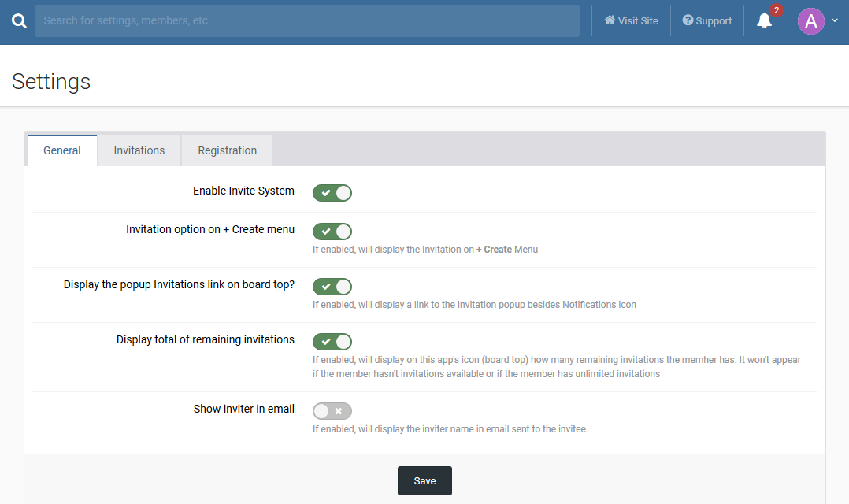Select the General tab
The width and height of the screenshot is (849, 504).
(x=62, y=150)
